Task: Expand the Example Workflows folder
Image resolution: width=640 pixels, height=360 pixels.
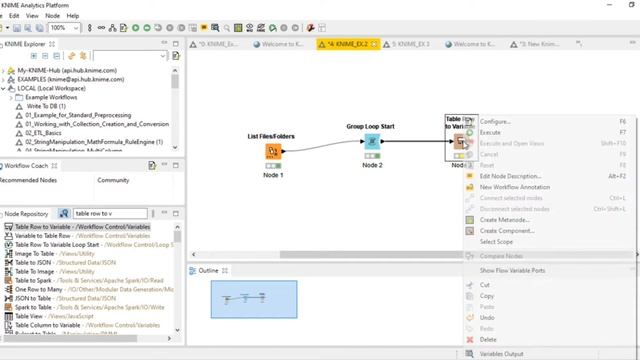Action: pos(11,98)
